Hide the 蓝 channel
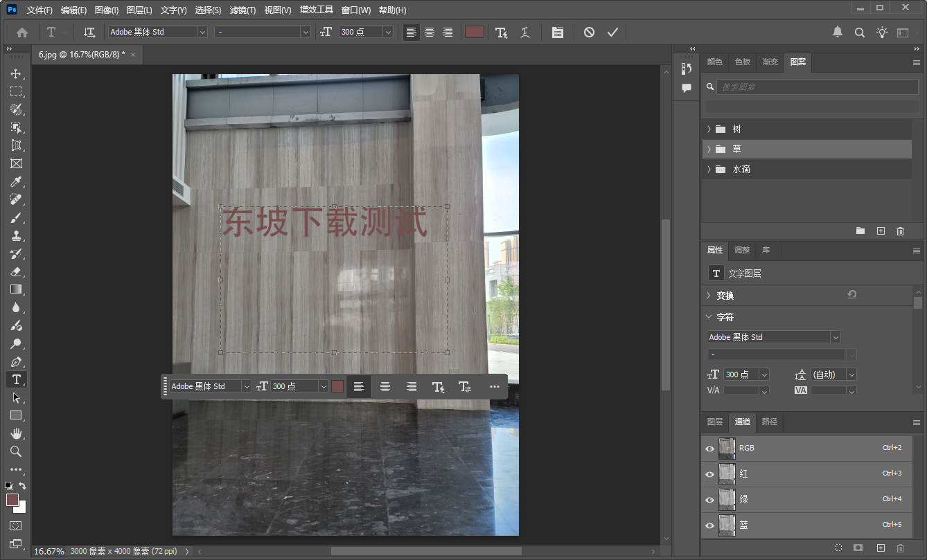The image size is (927, 560). pyautogui.click(x=709, y=525)
